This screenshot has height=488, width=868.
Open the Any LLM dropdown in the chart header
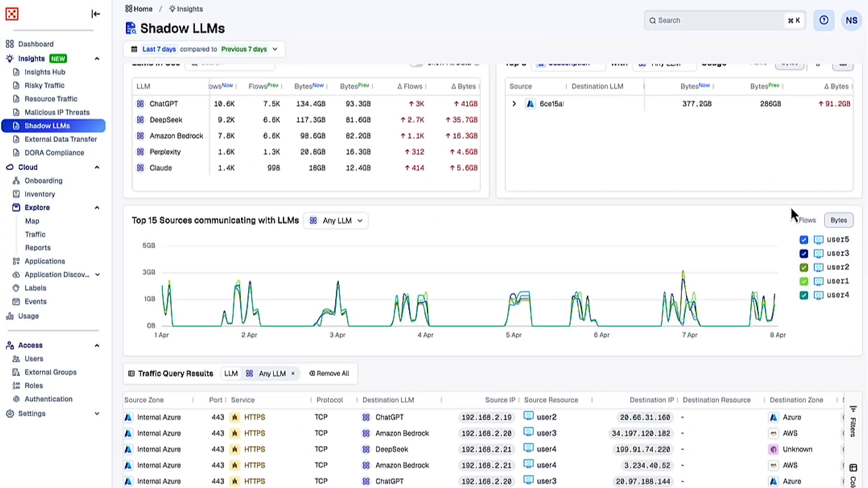click(336, 221)
